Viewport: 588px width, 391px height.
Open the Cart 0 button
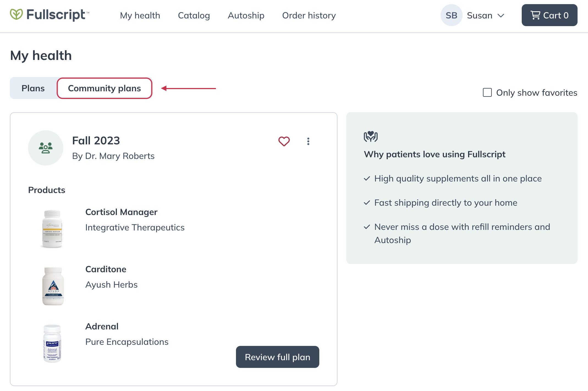tap(549, 15)
